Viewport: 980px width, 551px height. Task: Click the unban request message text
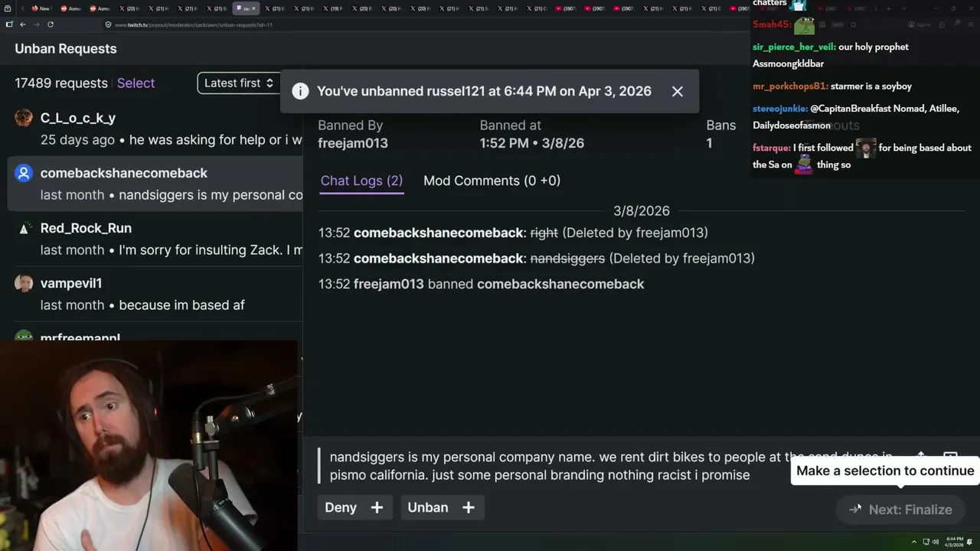[x=611, y=466]
